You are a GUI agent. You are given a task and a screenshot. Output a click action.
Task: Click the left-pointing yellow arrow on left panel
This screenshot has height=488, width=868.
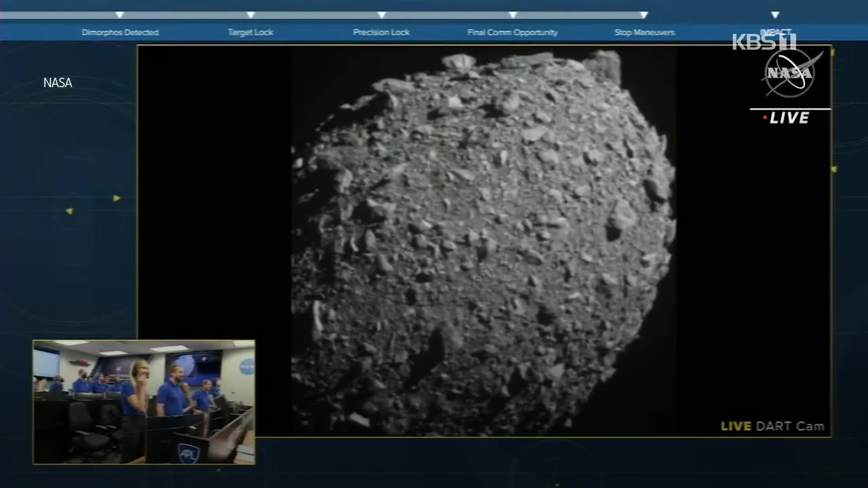point(69,211)
